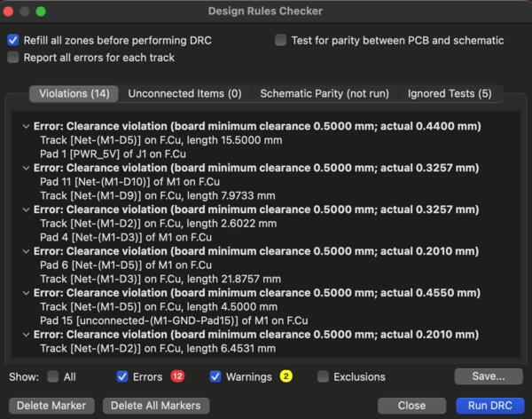This screenshot has height=419, width=532.
Task: Save the DRC report with Save... button
Action: (489, 376)
